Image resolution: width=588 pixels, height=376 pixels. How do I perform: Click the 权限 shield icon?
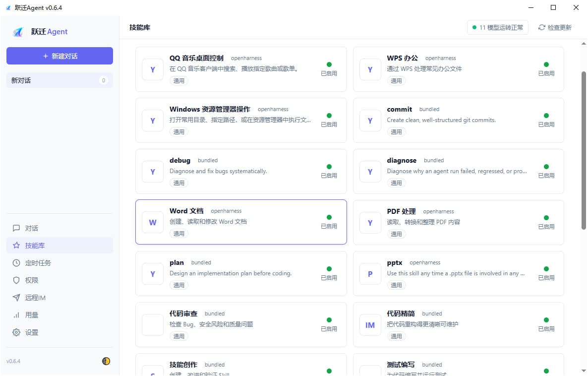pos(16,280)
